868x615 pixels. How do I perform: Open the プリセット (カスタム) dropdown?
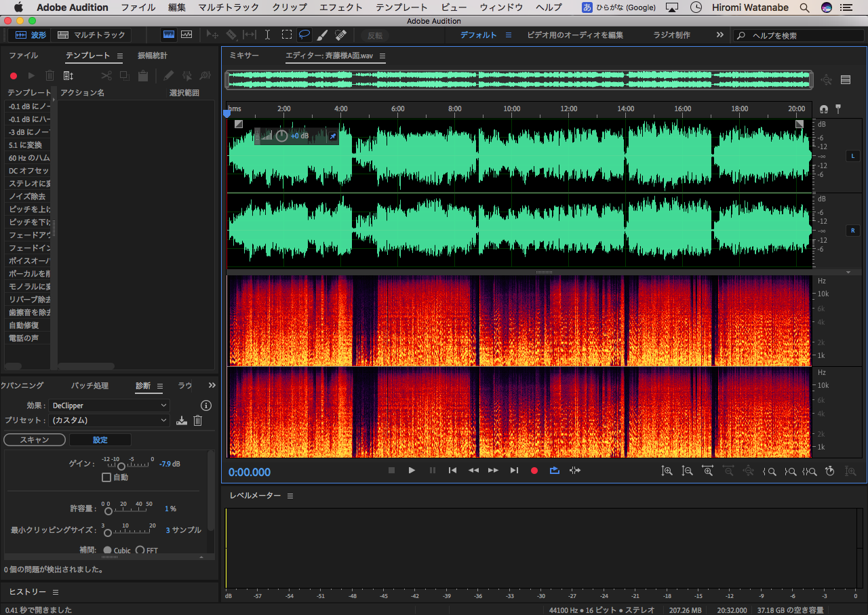(108, 420)
